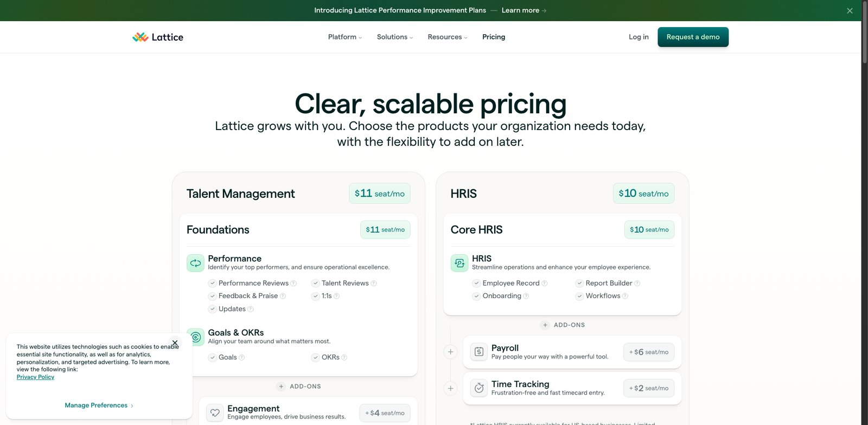Viewport: 868px width, 425px height.
Task: Click the Talent Management $11 seat/mo badge
Action: point(380,194)
